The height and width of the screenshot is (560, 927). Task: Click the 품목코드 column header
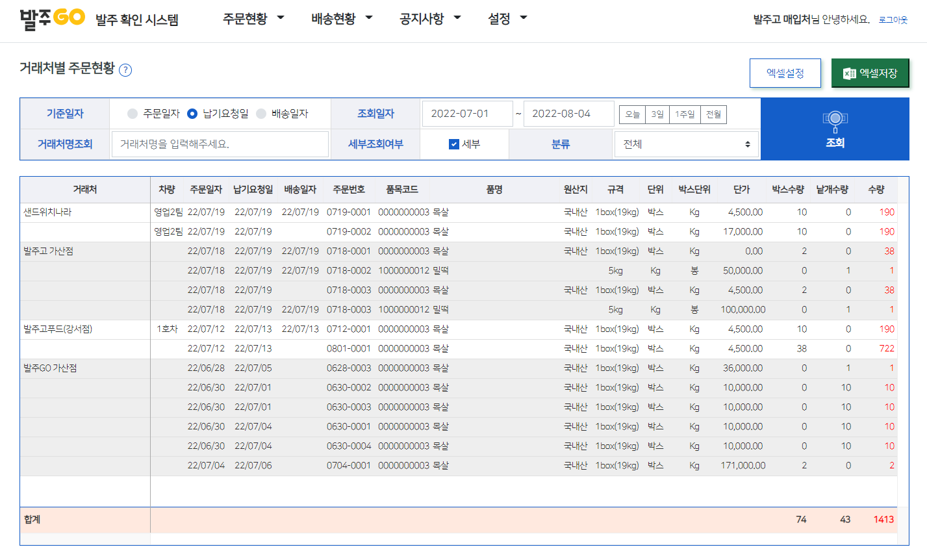point(402,190)
